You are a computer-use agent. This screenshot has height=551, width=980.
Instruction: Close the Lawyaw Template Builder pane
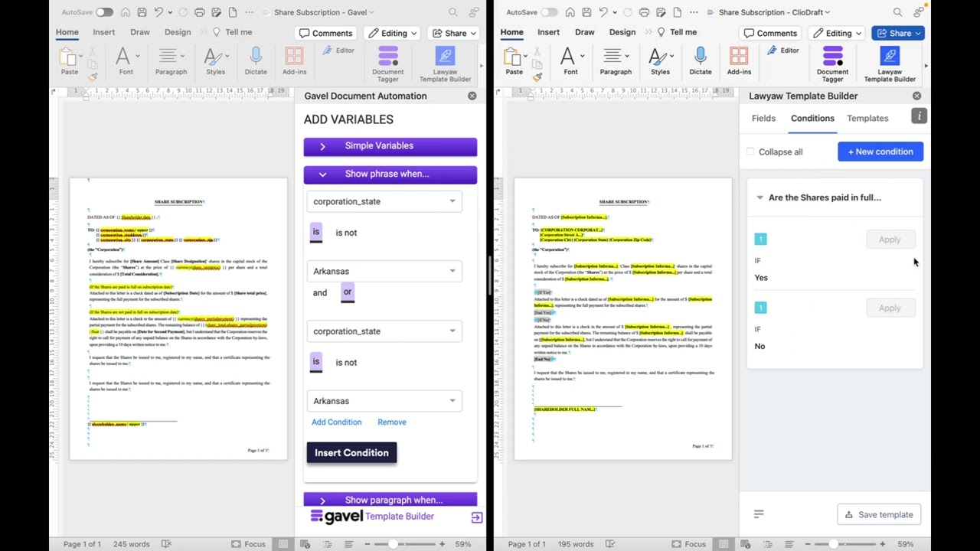pyautogui.click(x=916, y=96)
